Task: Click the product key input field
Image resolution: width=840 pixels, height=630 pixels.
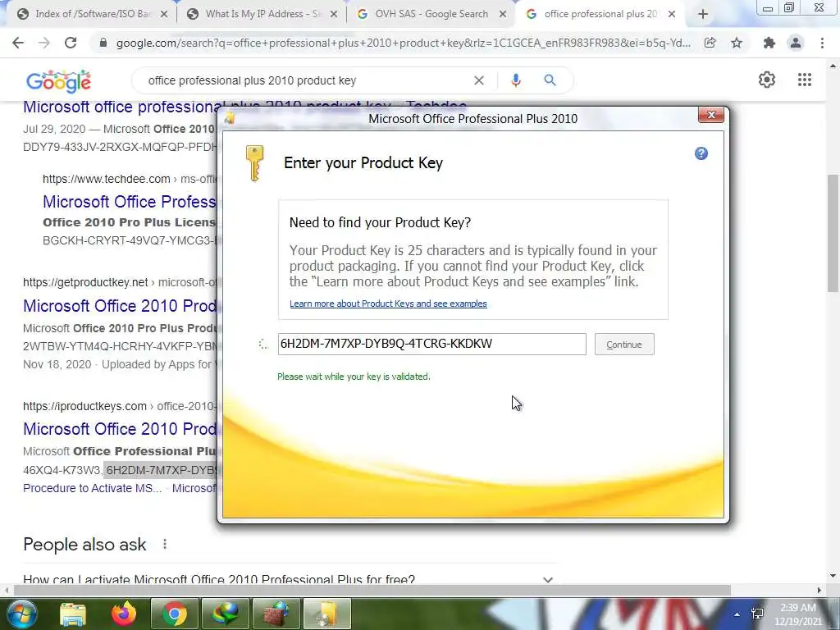Action: tap(431, 344)
